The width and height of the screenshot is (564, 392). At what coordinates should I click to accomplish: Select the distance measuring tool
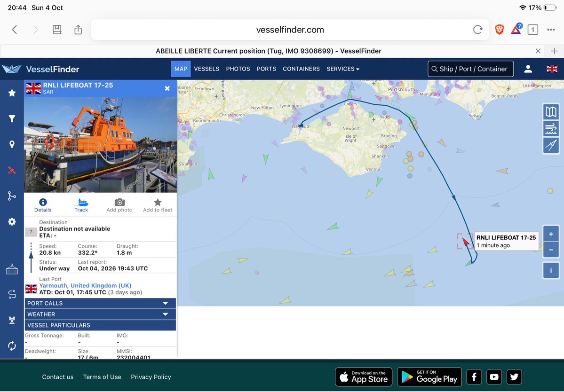(551, 145)
